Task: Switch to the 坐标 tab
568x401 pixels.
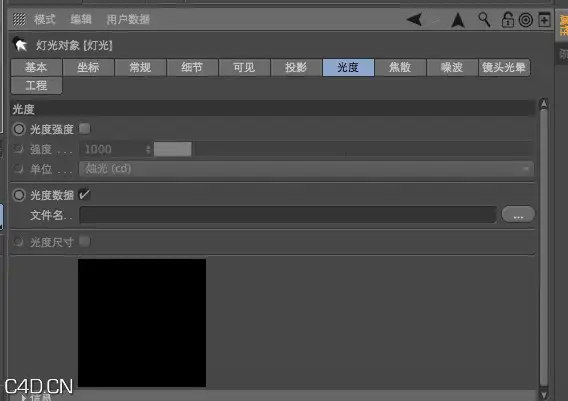Action: [x=88, y=67]
